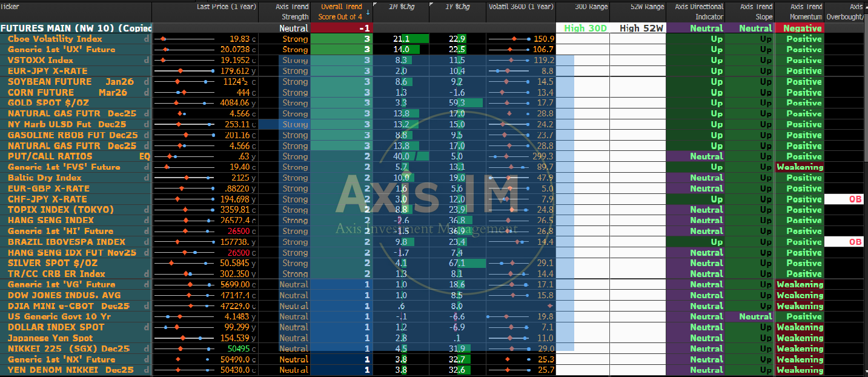
Task: Click the 'd' marker beside Baltic Dry Index
Action: point(146,178)
